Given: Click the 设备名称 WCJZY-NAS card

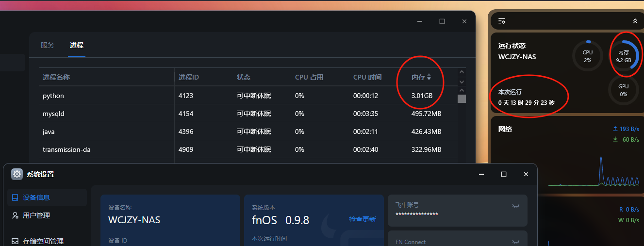Looking at the screenshot, I should coord(170,220).
